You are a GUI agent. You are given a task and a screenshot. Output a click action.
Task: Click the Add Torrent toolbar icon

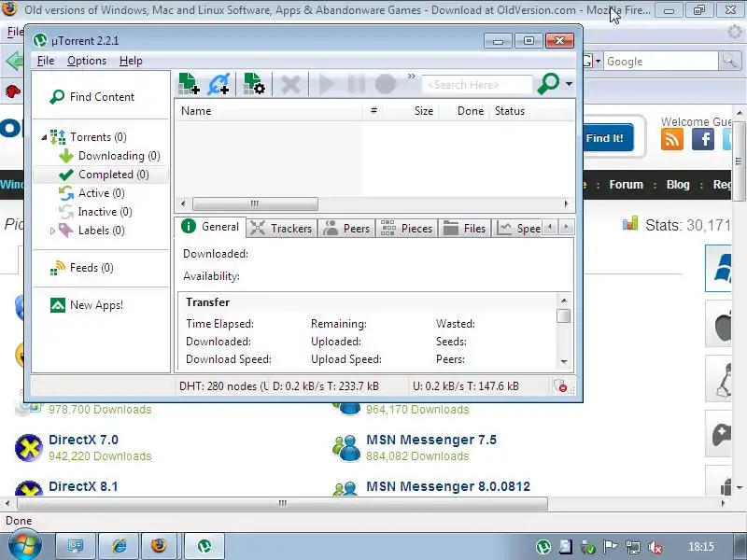(189, 84)
